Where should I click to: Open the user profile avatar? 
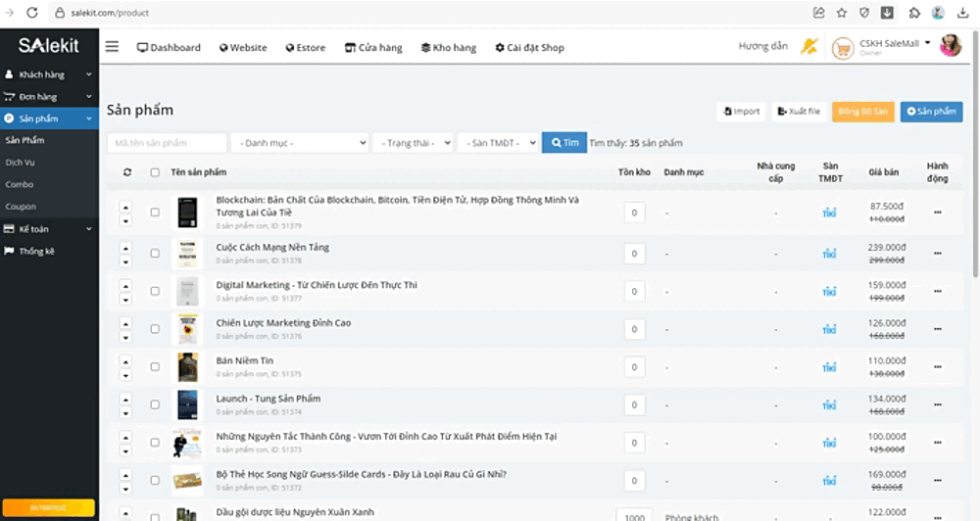pyautogui.click(x=950, y=46)
